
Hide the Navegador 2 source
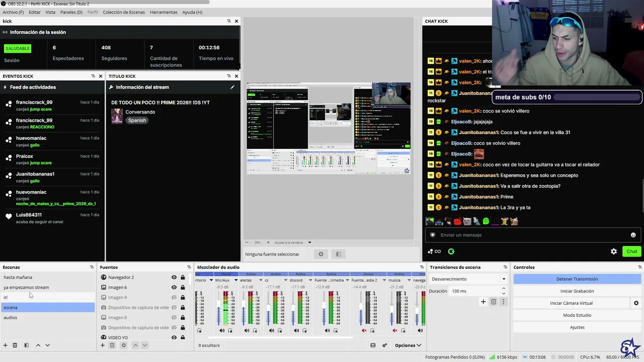(174, 277)
